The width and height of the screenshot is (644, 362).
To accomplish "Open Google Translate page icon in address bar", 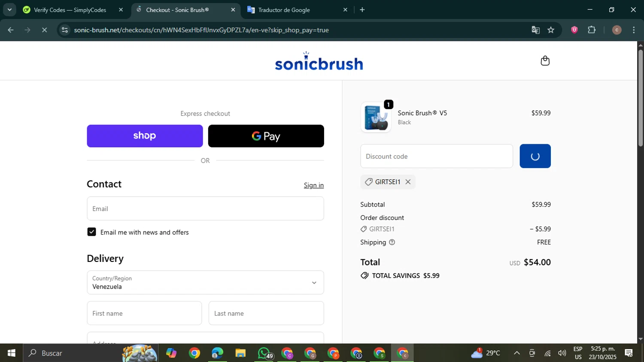I will 535,30.
